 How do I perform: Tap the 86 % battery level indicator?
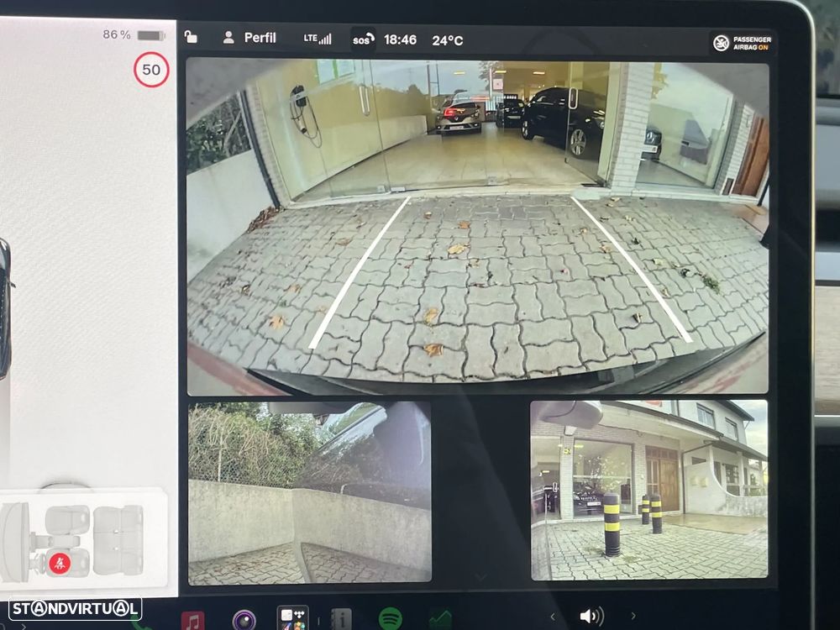[x=134, y=35]
